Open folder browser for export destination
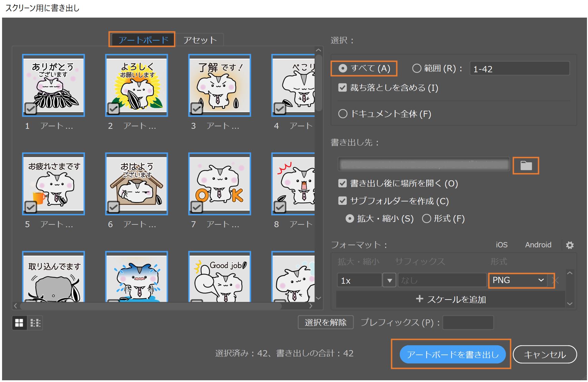588x382 pixels. point(526,165)
